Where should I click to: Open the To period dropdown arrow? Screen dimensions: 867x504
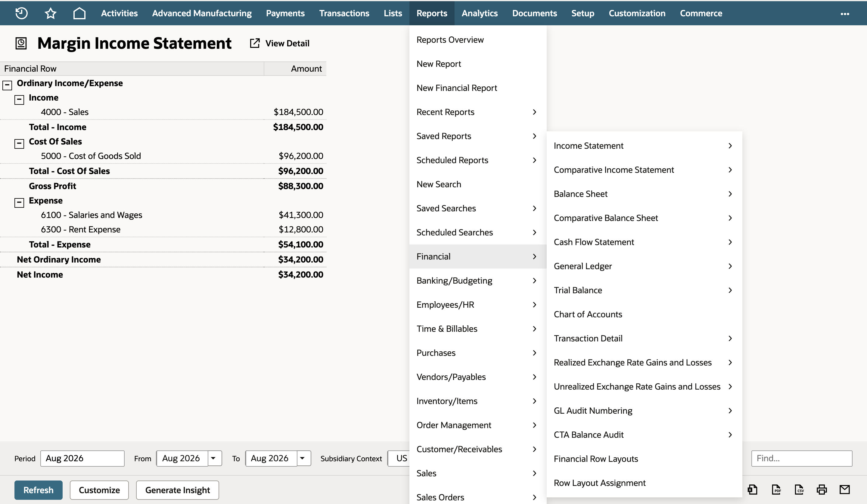point(303,458)
